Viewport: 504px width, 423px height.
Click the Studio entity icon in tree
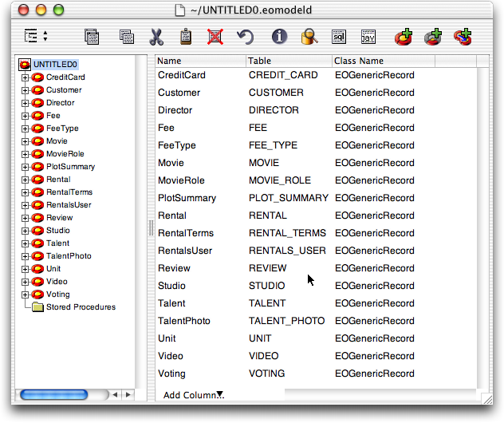coord(37,231)
